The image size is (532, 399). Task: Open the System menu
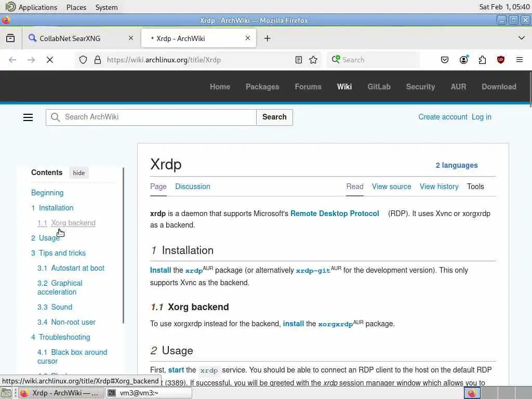coord(107,7)
